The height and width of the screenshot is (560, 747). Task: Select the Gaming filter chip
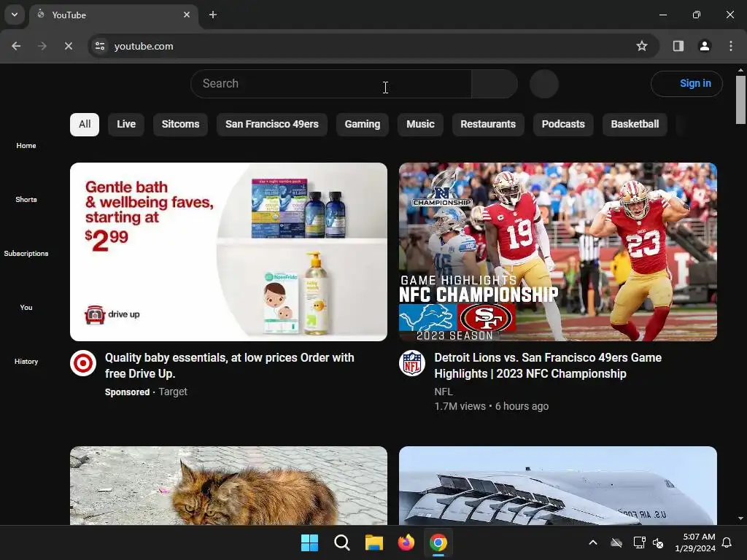[363, 124]
